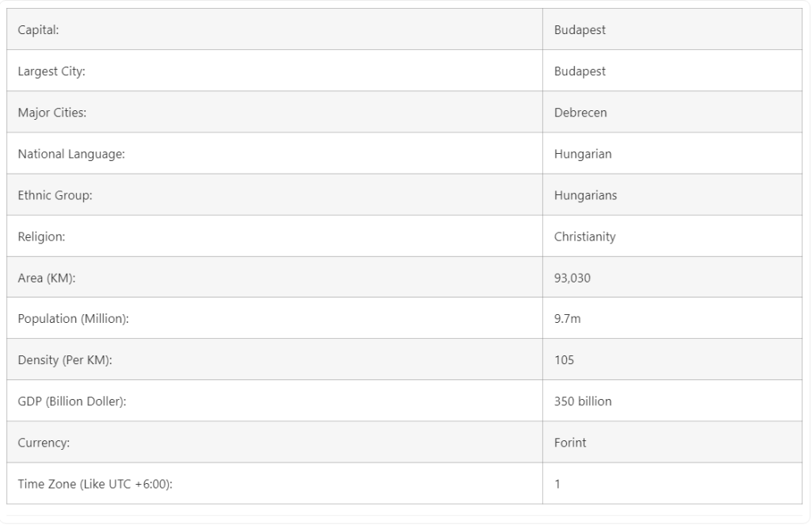
Task: Click the 105 density value
Action: click(564, 360)
